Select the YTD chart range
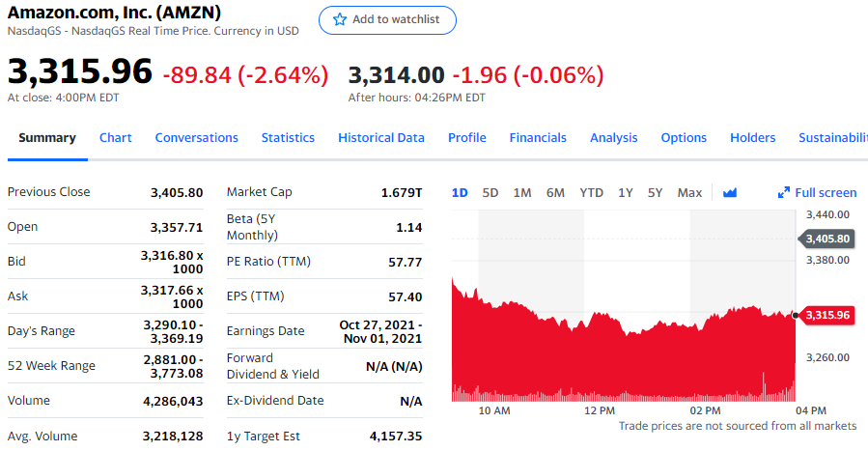 (x=591, y=193)
